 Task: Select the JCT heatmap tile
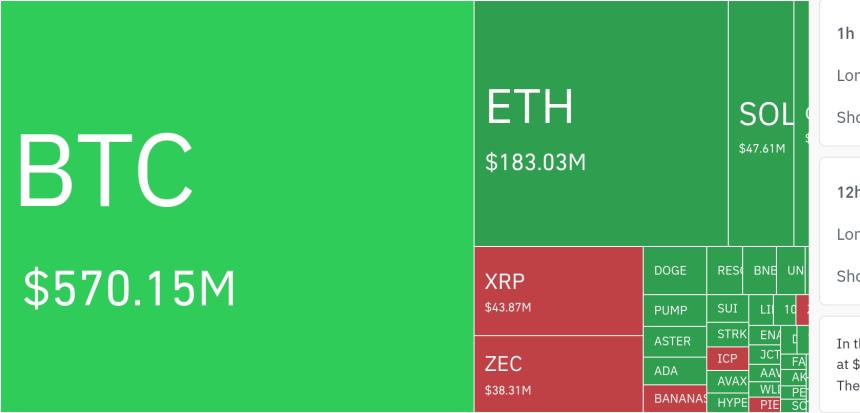coord(768,354)
